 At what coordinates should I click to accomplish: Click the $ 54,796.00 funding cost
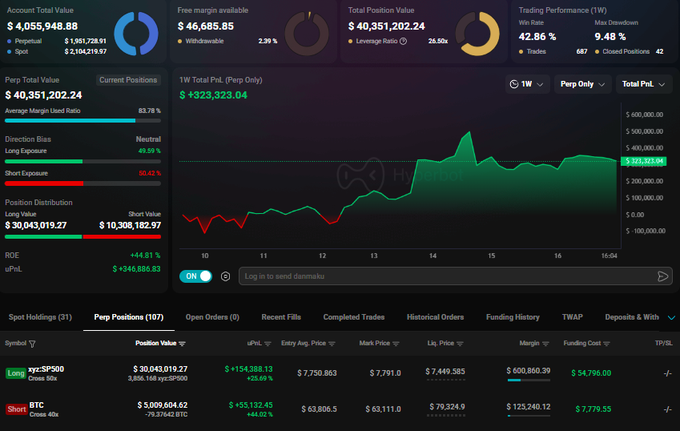[x=591, y=373]
